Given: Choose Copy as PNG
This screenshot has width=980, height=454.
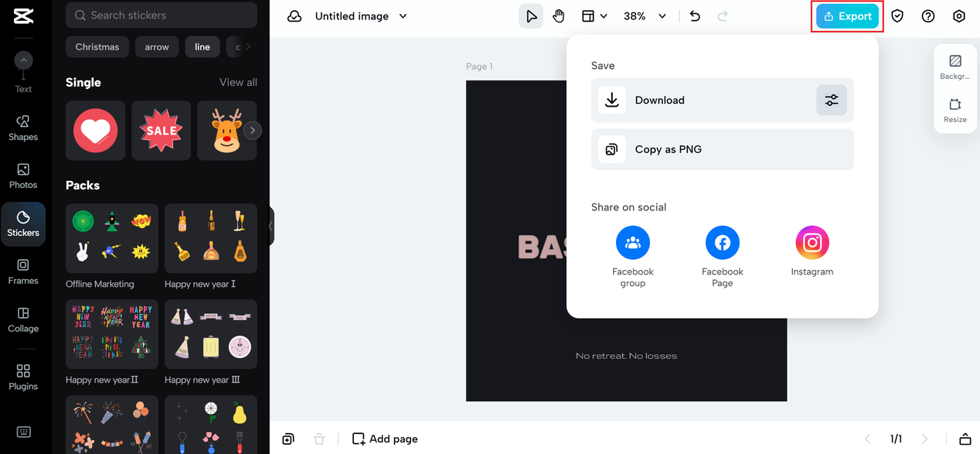Looking at the screenshot, I should coord(723,149).
